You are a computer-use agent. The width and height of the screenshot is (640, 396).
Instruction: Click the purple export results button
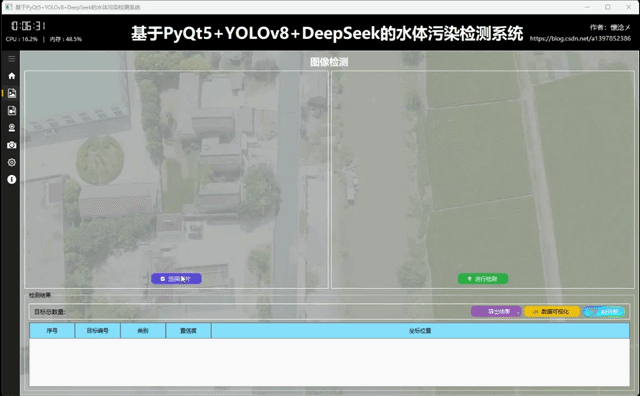(496, 311)
